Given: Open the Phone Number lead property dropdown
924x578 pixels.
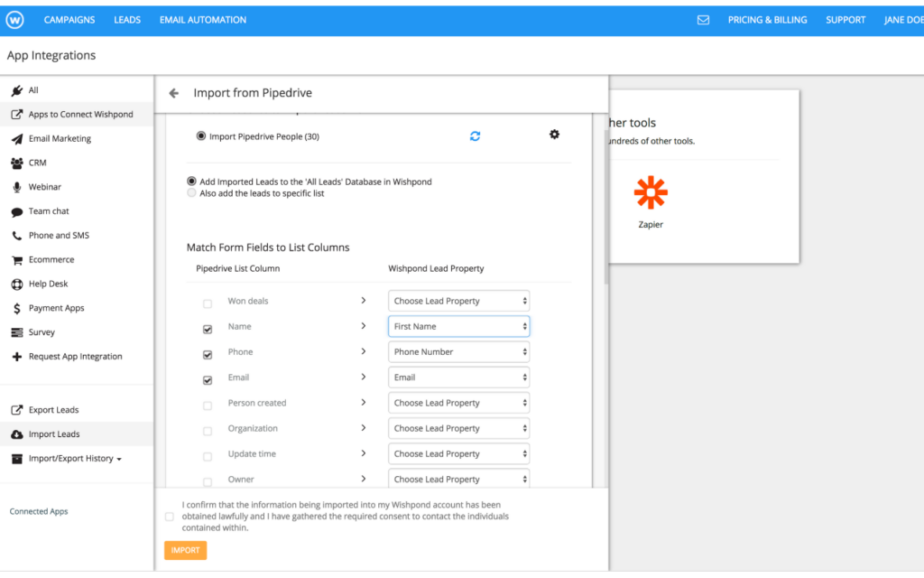Looking at the screenshot, I should pos(458,352).
